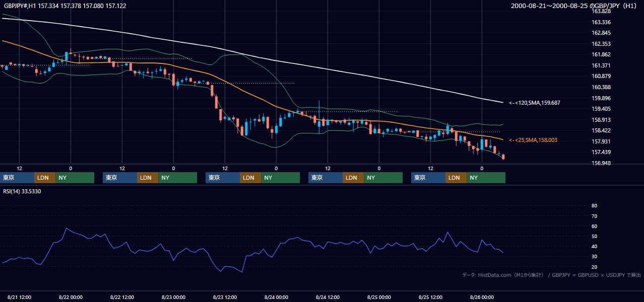Screen dimensions: 644x302
Task: Select the LDN session block for 8/21
Action: 45,178
